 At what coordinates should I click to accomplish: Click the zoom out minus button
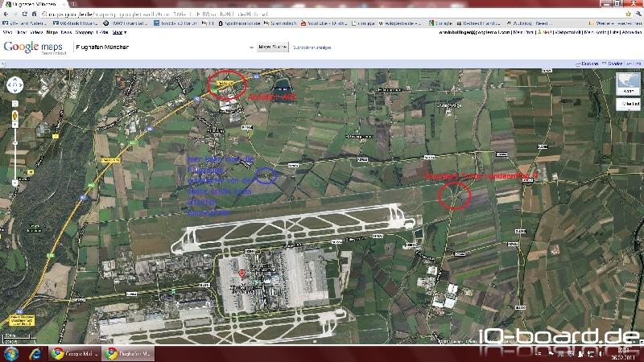(x=15, y=182)
